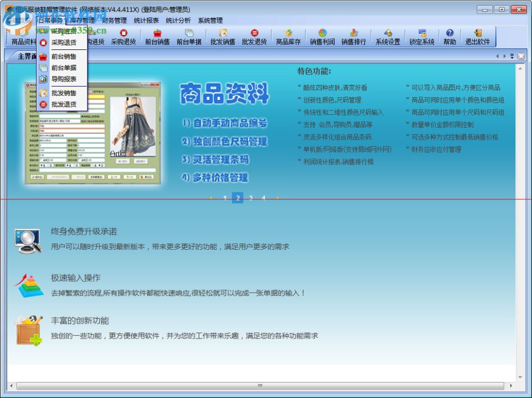Viewport: 532px width, 398px height.
Task: Click 丰富的创新功能 heading
Action: [x=80, y=321]
